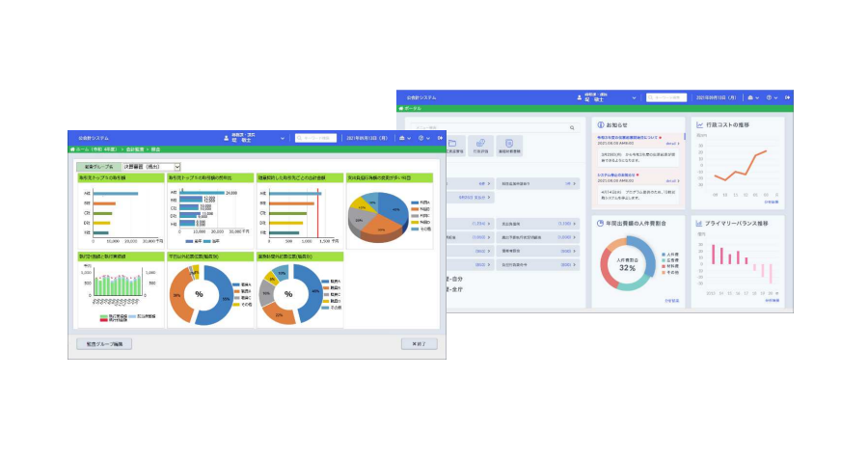Click the logout icon in the audit window header

click(440, 138)
